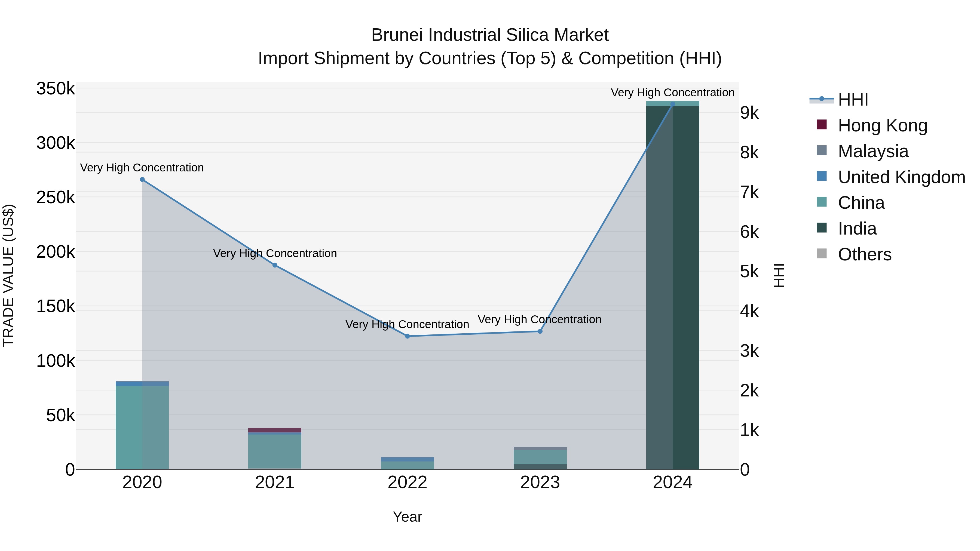Toggle China legend entry

coord(851,203)
